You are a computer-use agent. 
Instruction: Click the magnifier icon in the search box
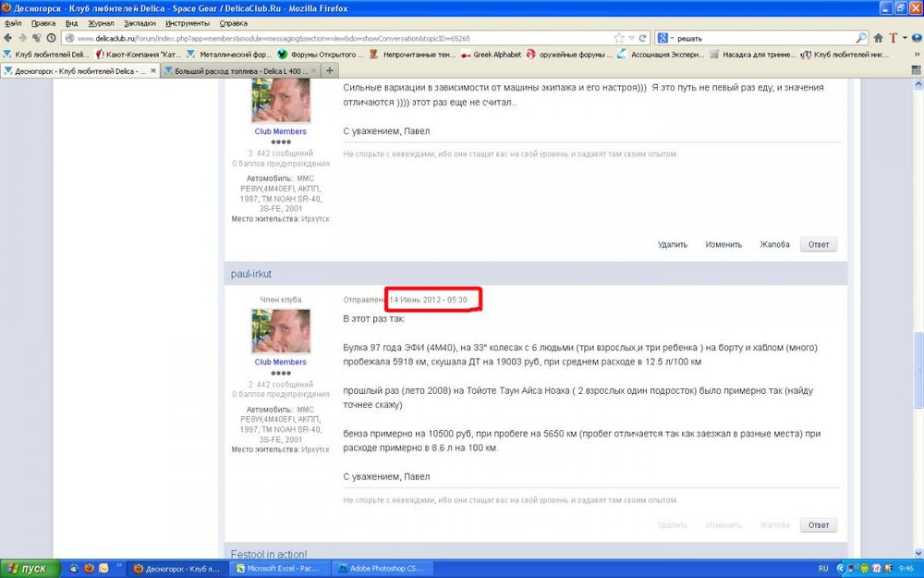tap(861, 39)
